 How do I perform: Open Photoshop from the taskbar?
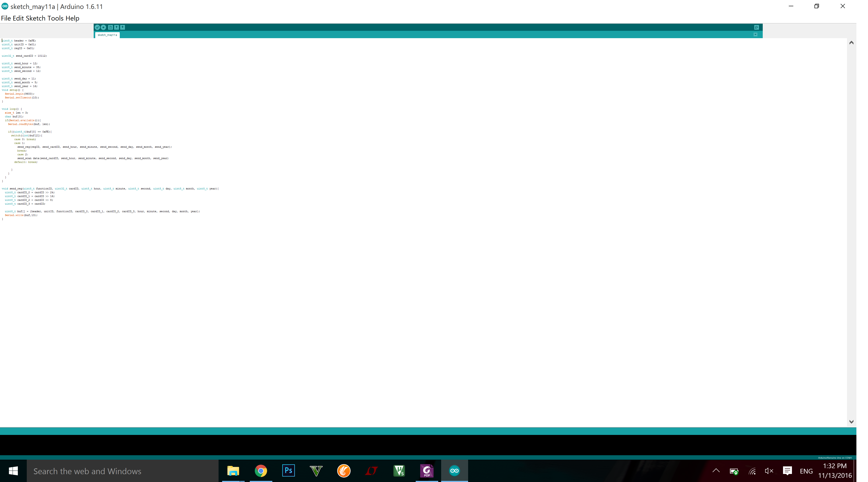(288, 471)
